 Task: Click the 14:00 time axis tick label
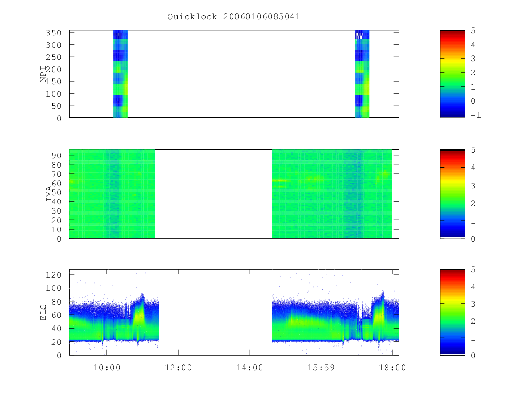pyautogui.click(x=250, y=368)
